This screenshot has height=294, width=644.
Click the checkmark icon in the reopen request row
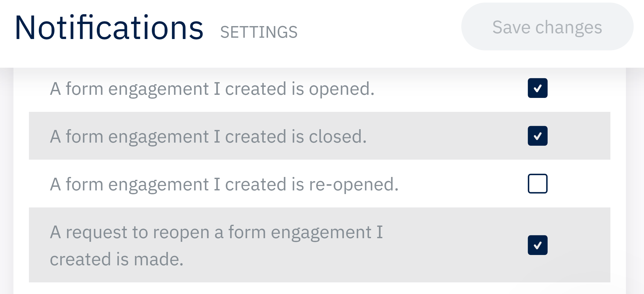pyautogui.click(x=538, y=245)
